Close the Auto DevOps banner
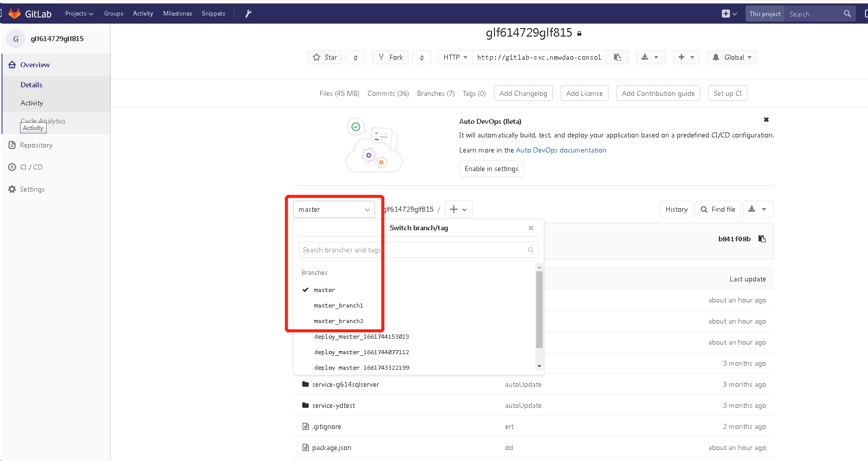This screenshot has width=868, height=461. pyautogui.click(x=766, y=120)
